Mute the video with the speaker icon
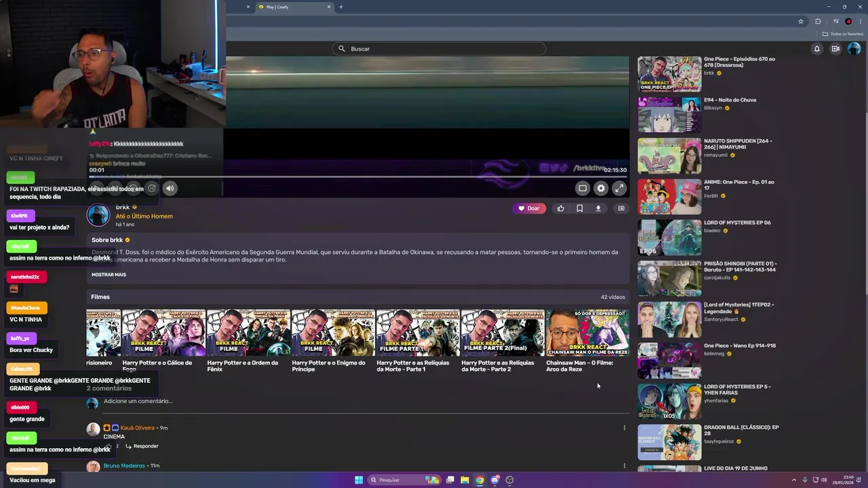This screenshot has height=488, width=868. [x=170, y=188]
